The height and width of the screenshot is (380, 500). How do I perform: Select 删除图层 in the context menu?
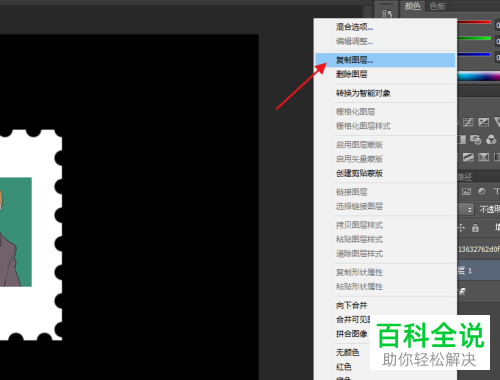click(385, 74)
